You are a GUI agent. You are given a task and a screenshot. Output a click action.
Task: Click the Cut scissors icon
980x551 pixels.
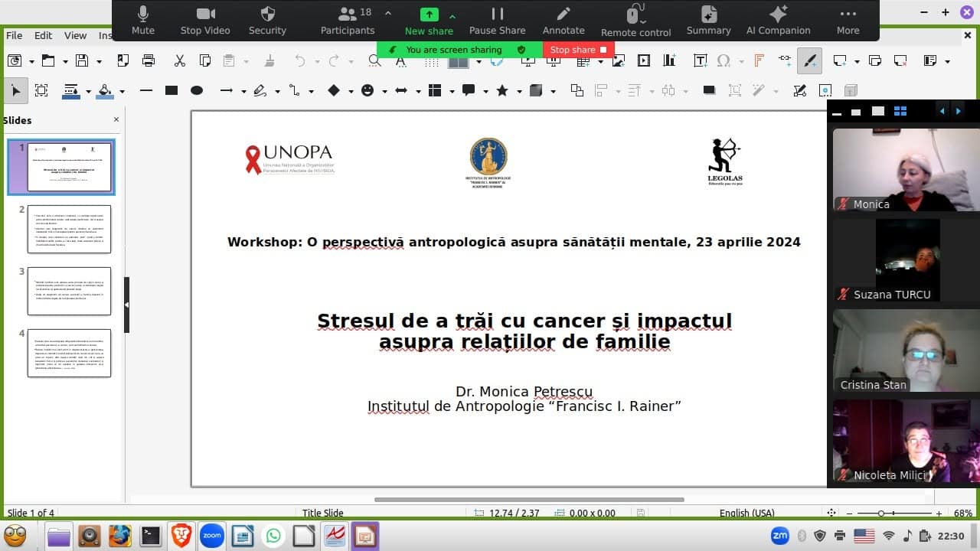(x=180, y=60)
